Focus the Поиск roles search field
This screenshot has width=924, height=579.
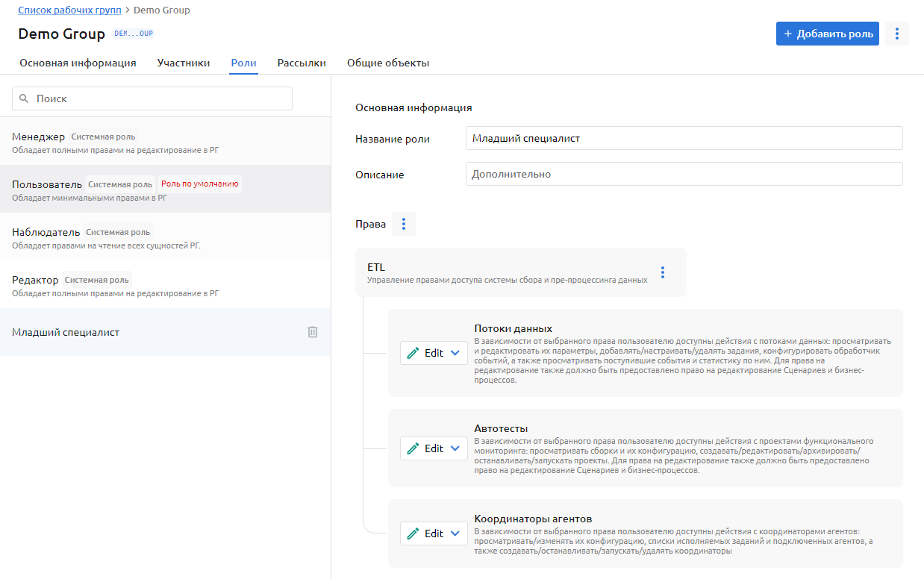point(160,98)
